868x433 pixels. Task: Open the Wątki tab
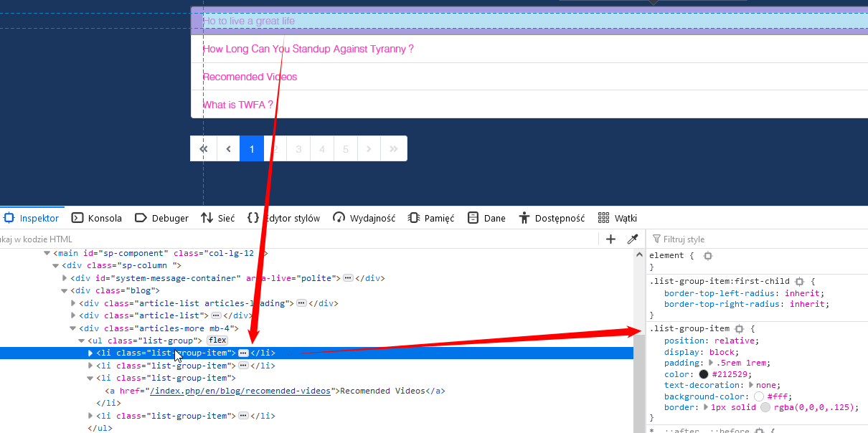point(618,218)
